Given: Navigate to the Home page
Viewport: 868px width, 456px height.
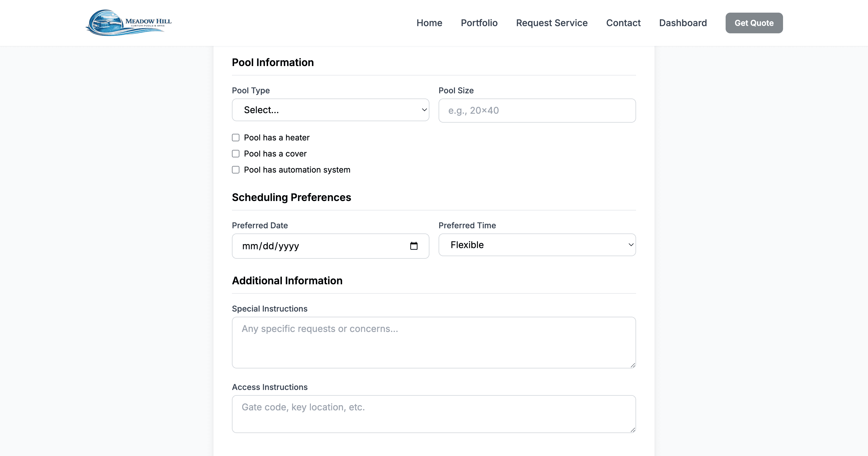Looking at the screenshot, I should [x=429, y=23].
